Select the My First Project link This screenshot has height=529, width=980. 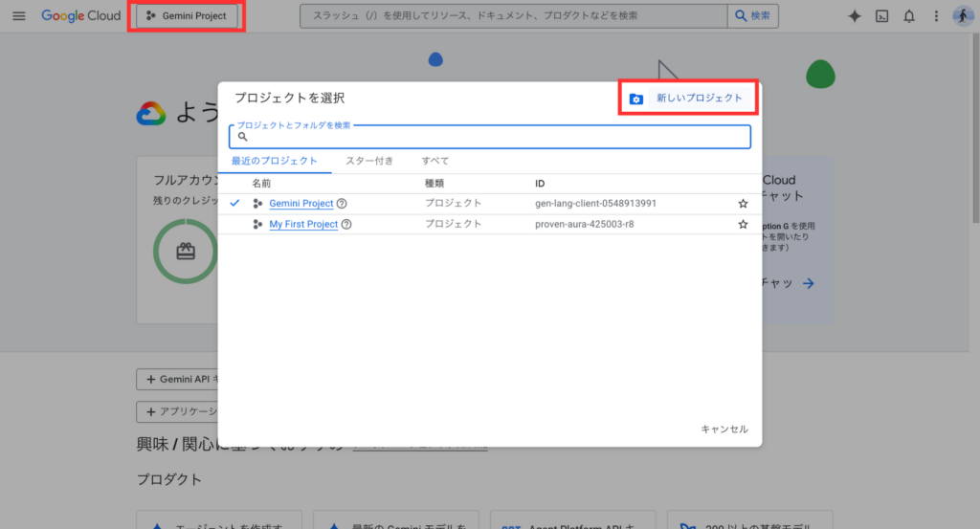pos(303,224)
